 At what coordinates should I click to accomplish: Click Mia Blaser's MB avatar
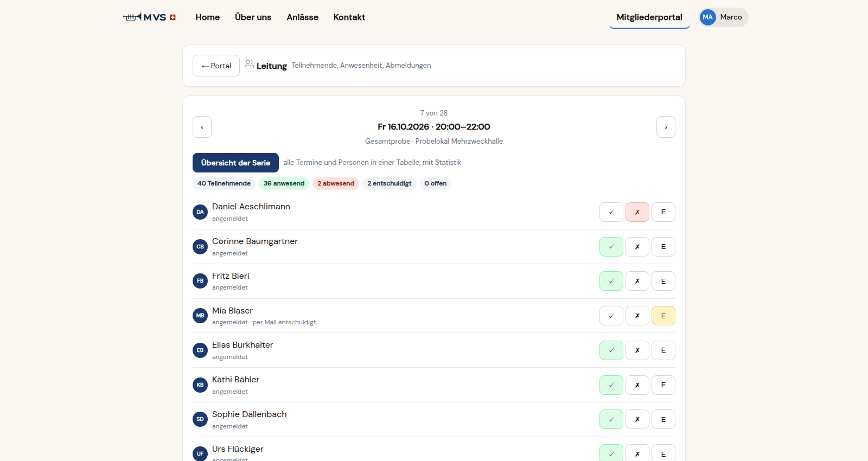tap(200, 316)
